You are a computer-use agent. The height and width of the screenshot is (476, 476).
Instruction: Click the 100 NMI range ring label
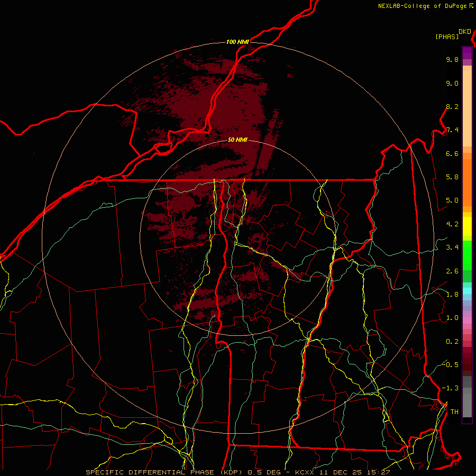(x=237, y=42)
